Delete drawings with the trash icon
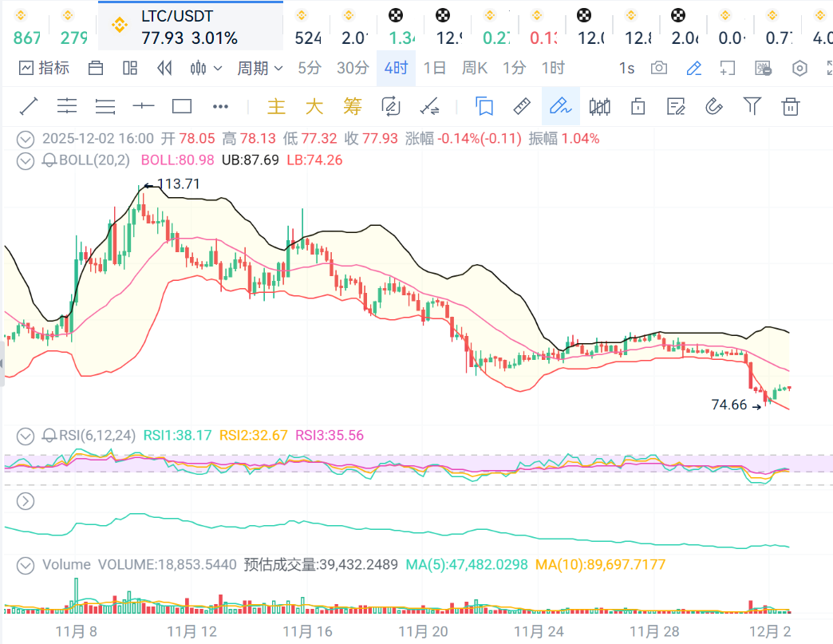Viewport: 833px width, 644px height. coord(790,106)
